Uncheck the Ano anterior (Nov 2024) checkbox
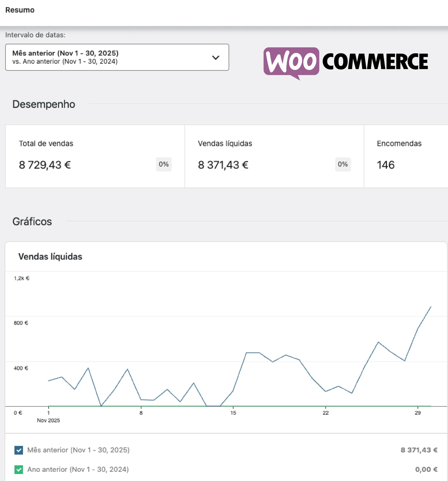448x481 pixels. [x=19, y=470]
